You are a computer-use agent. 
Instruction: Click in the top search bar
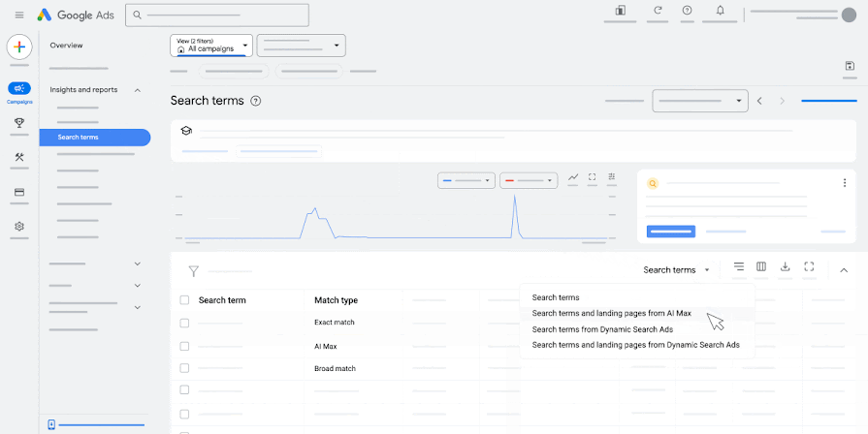[x=217, y=15]
